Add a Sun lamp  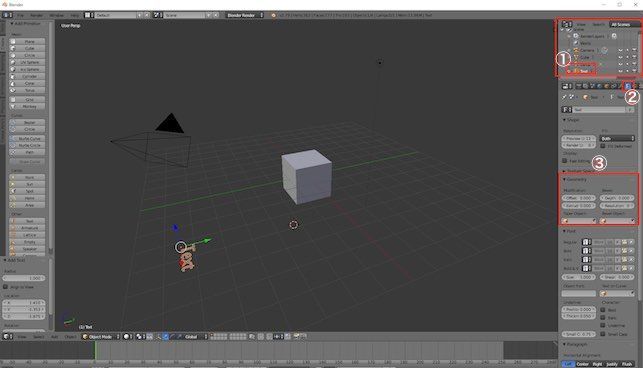[27, 185]
